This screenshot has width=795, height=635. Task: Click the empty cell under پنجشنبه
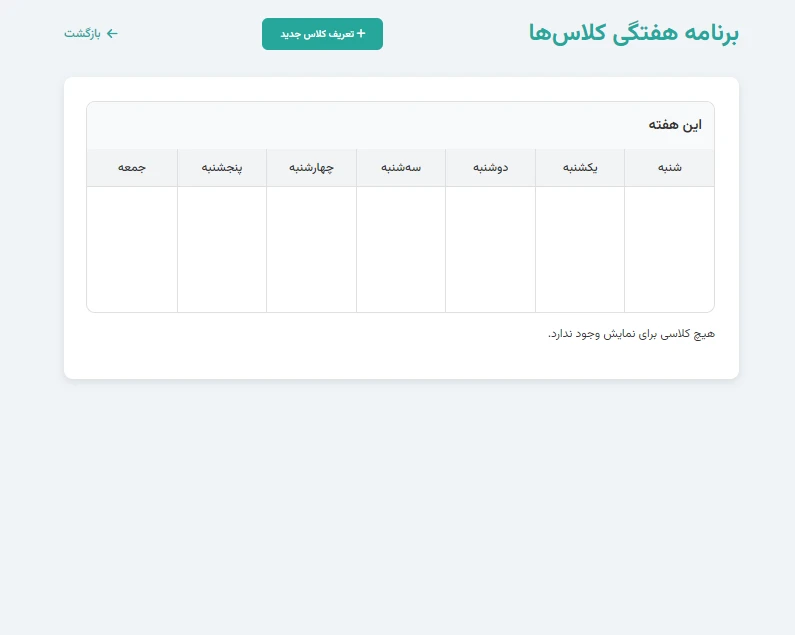point(222,249)
